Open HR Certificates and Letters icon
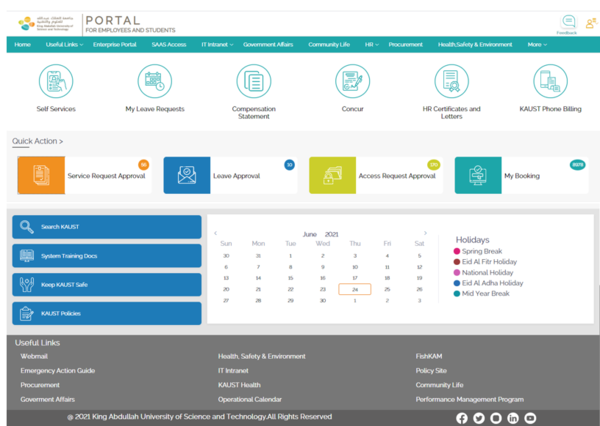Screen dimensions: 600x426 (x=451, y=81)
